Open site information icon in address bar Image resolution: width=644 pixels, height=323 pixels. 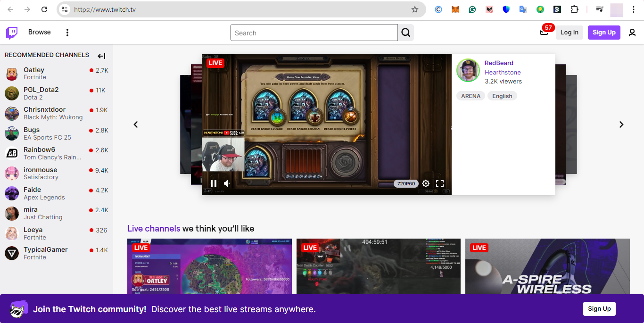coord(65,9)
